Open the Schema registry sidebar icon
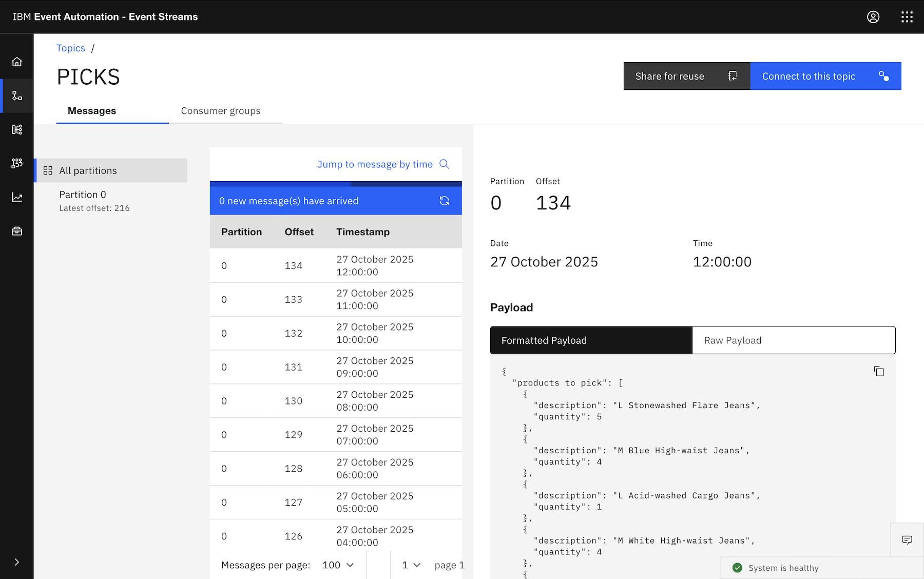Image resolution: width=924 pixels, height=579 pixels. [x=17, y=130]
